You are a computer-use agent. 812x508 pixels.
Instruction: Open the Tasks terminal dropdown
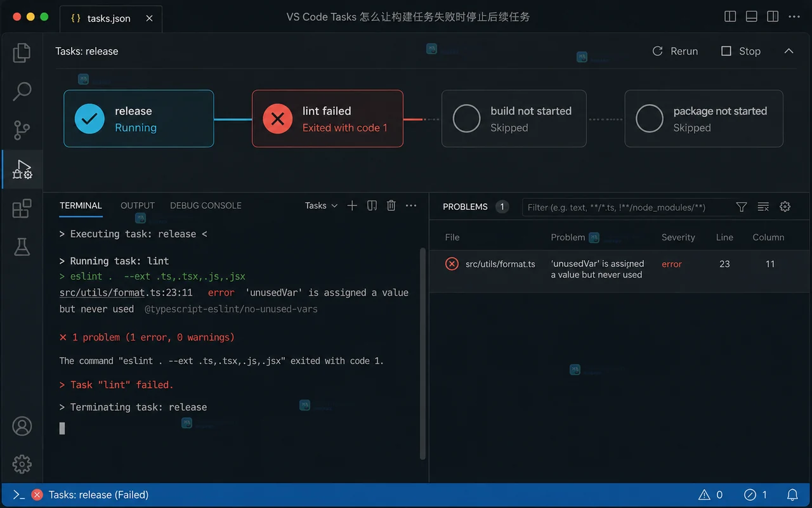click(x=321, y=205)
